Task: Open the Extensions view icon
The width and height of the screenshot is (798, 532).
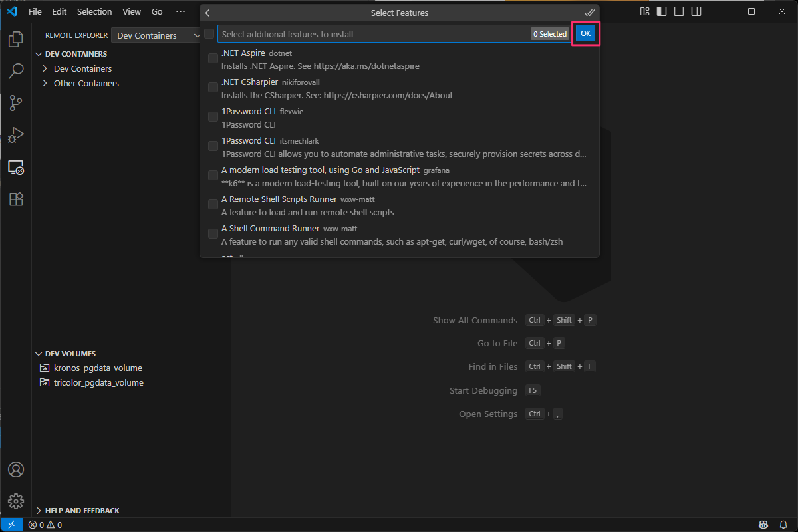Action: [x=16, y=199]
